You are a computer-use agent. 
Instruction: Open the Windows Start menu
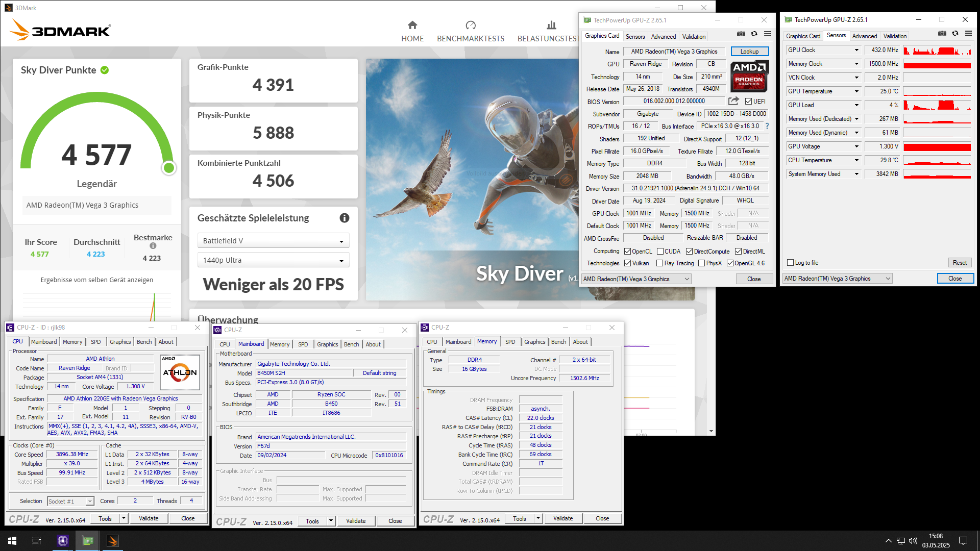[x=12, y=541]
